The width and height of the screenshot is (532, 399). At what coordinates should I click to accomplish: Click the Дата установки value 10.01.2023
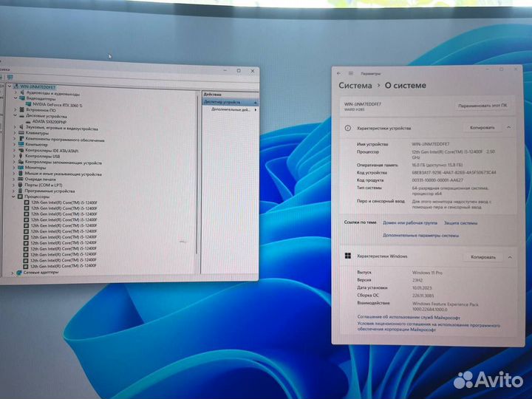(423, 288)
